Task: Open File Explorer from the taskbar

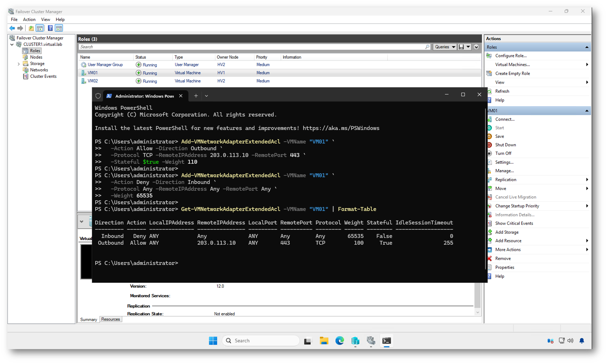Action: [324, 341]
